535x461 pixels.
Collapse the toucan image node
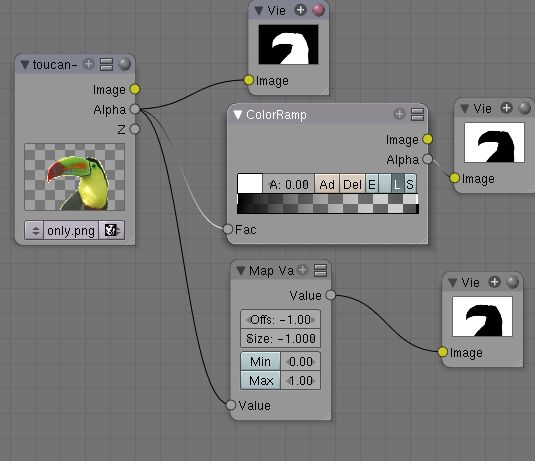[25, 64]
